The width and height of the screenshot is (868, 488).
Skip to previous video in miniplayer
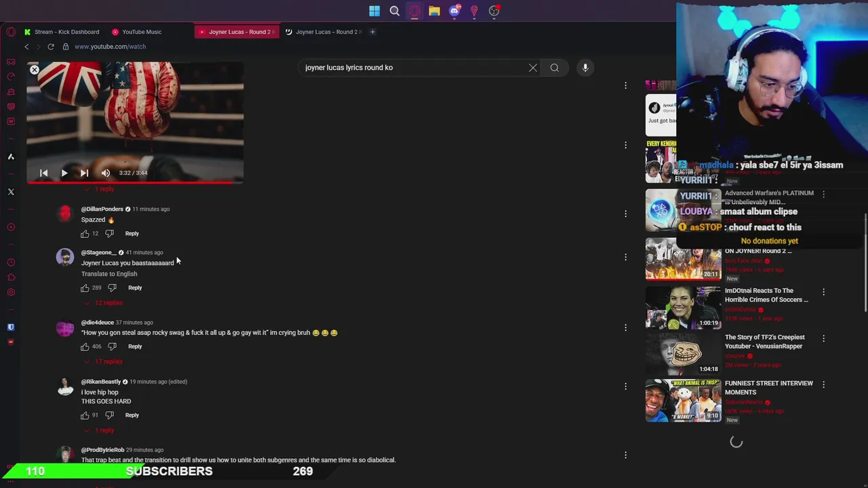[x=43, y=173]
